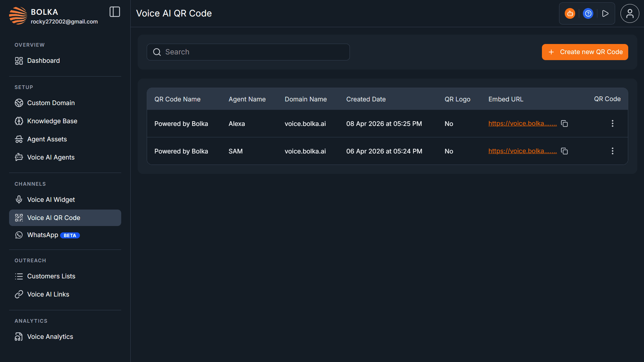The width and height of the screenshot is (644, 362).
Task: Click the SAM agent name cell
Action: click(236, 151)
